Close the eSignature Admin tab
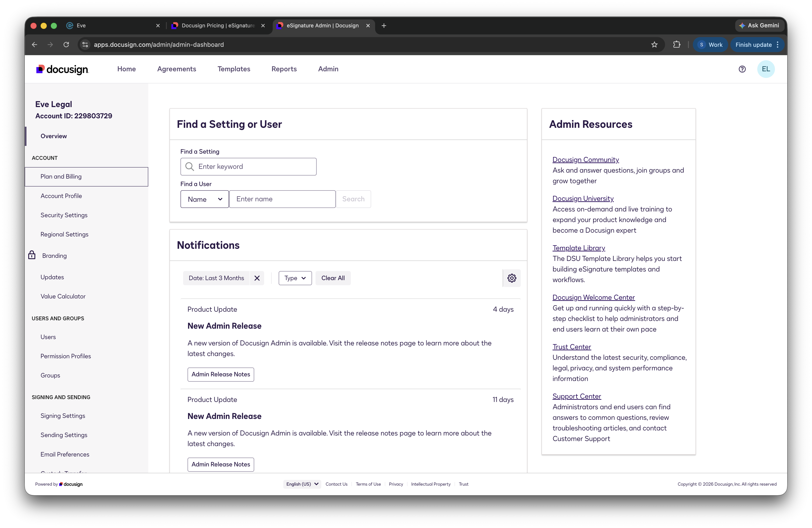812x528 pixels. (368, 26)
